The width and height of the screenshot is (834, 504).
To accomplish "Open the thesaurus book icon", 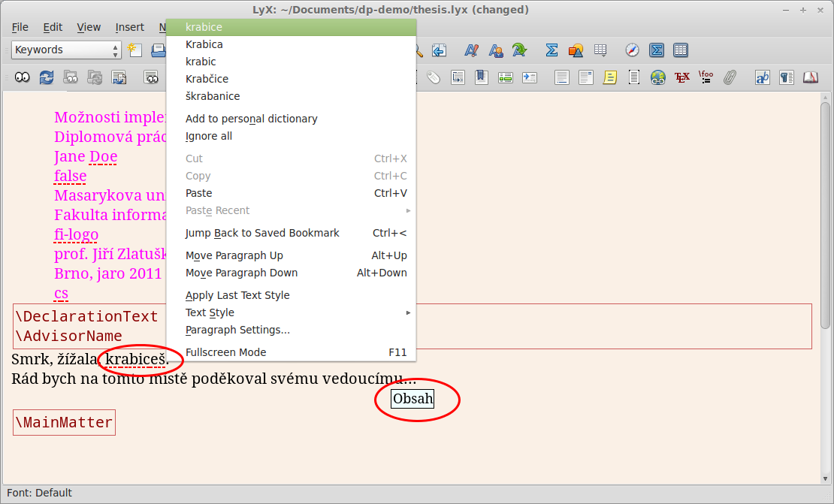I will pos(811,77).
